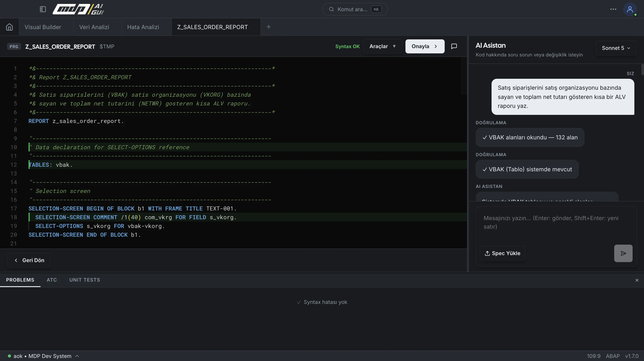This screenshot has height=361, width=644.
Task: Click the Spec Yükle button
Action: point(502,253)
